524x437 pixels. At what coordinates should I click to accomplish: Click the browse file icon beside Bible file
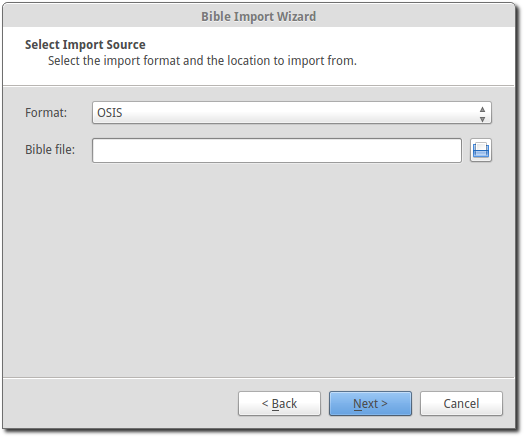(481, 150)
